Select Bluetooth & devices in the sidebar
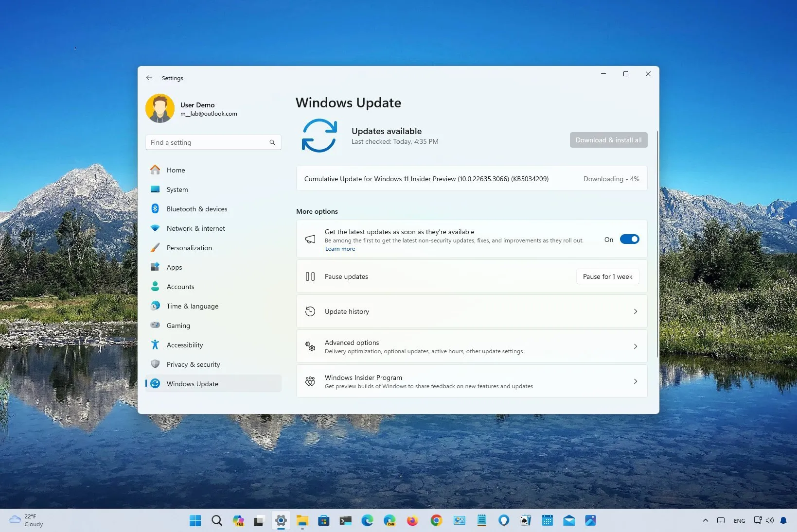 click(x=196, y=209)
